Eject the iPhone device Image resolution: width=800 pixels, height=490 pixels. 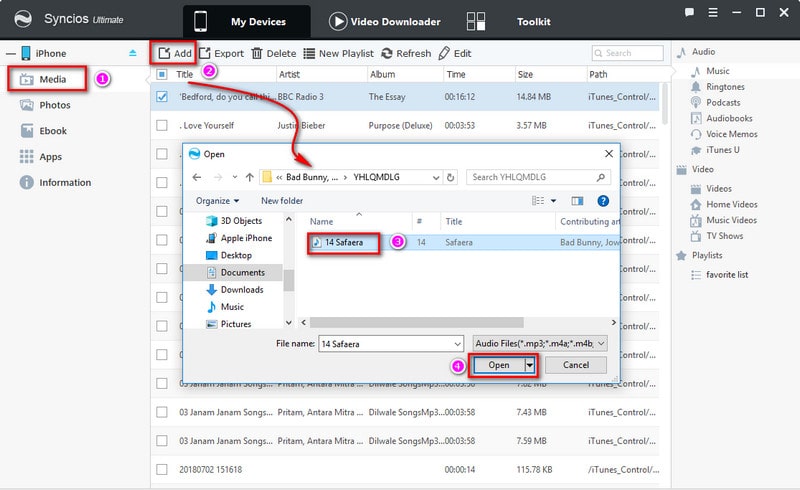[x=133, y=53]
